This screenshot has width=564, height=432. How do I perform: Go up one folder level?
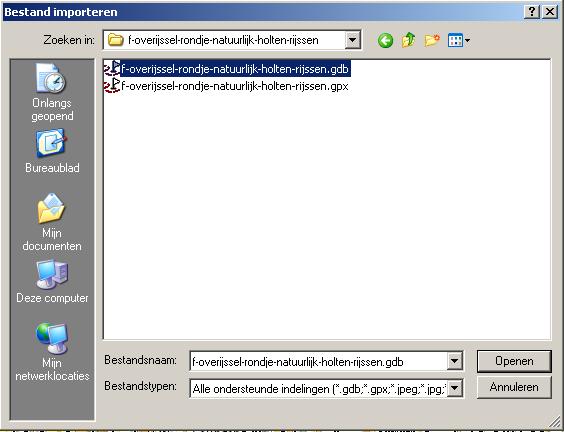click(x=409, y=40)
